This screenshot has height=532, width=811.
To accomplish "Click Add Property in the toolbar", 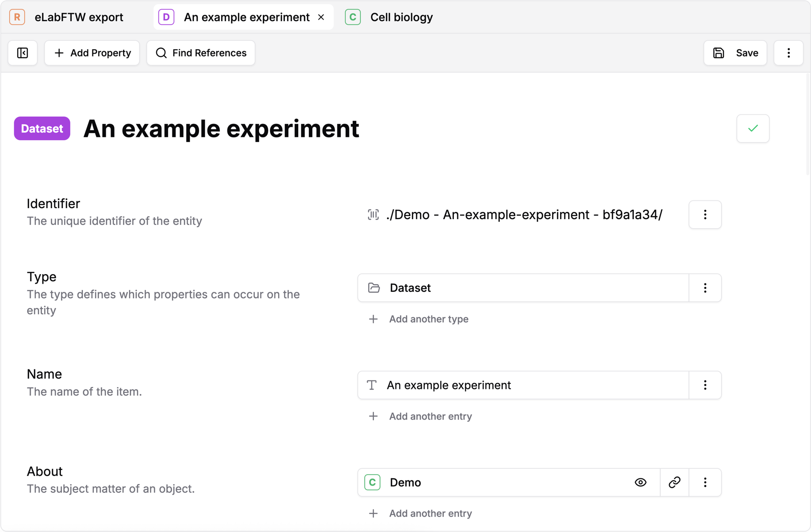I will click(91, 53).
